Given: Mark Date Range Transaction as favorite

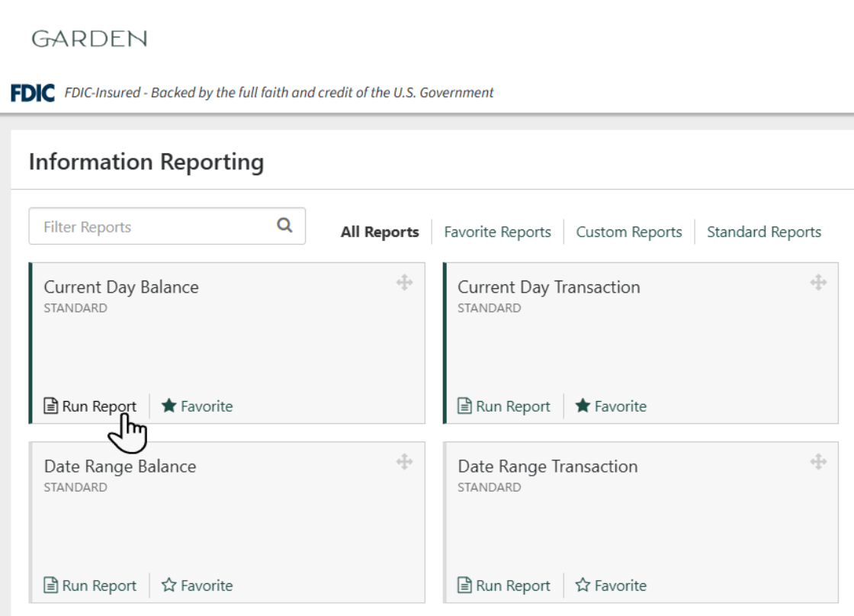Looking at the screenshot, I should point(611,586).
